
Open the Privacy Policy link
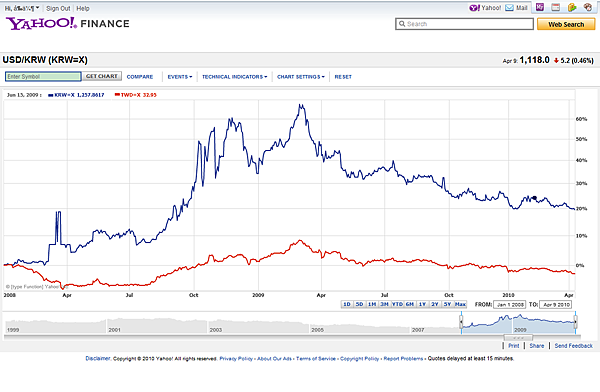pos(236,359)
